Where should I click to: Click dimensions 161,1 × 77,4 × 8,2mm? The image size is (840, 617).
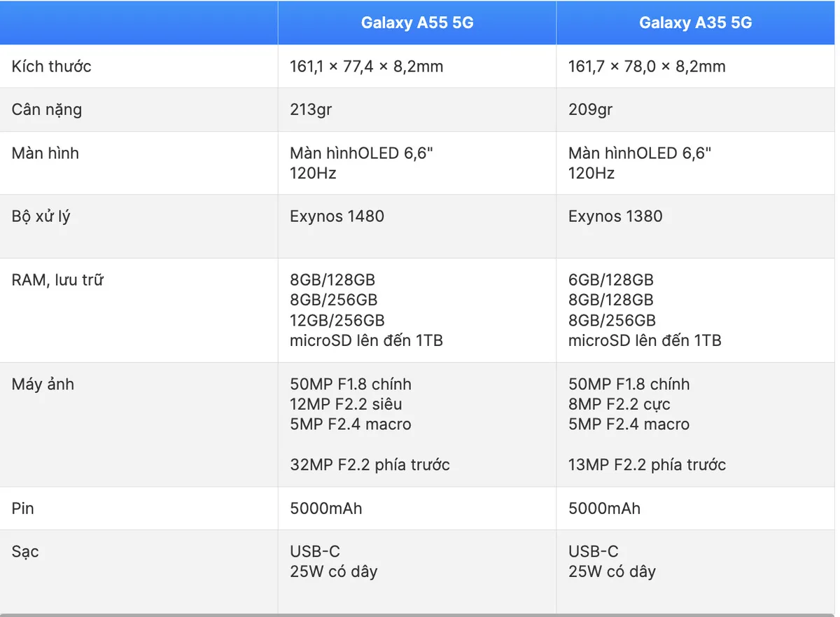[367, 67]
